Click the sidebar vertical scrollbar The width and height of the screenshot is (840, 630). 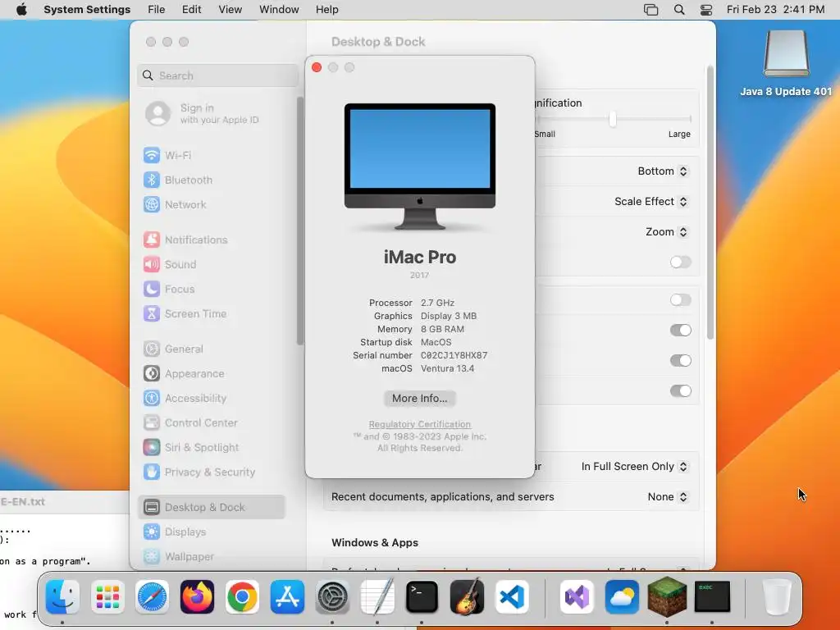click(300, 221)
